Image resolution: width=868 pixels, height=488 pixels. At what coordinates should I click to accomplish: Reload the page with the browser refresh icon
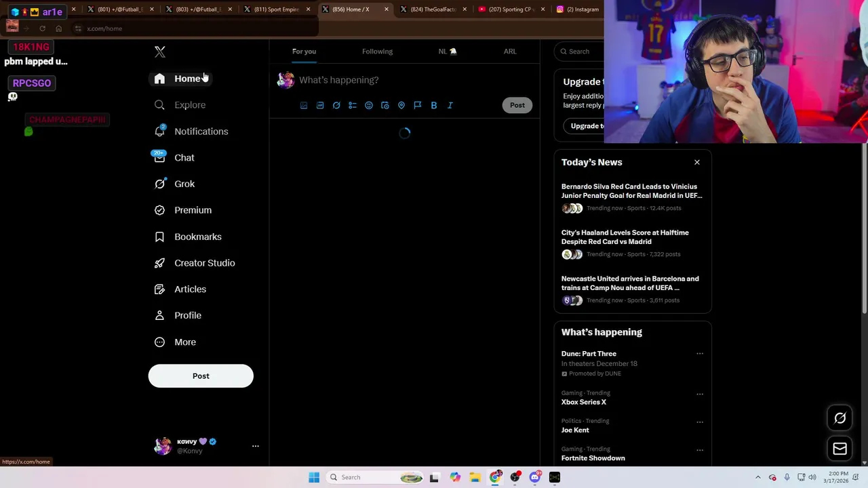(x=42, y=28)
